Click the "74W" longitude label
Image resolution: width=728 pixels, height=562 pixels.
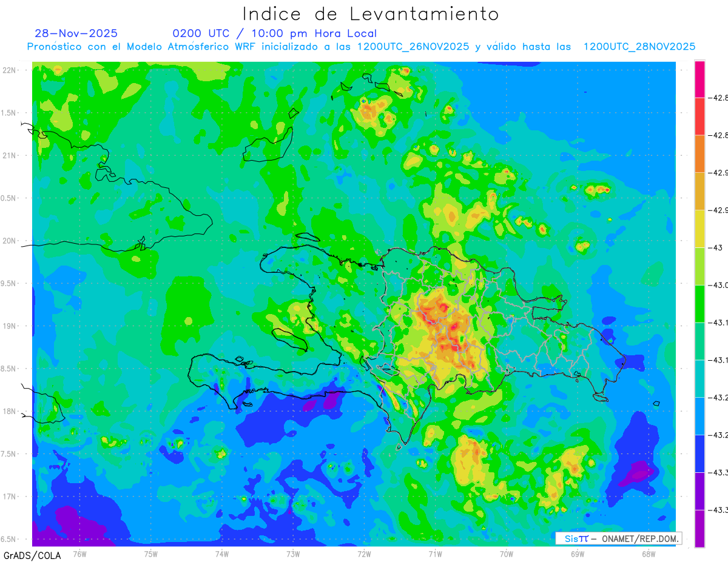tap(222, 554)
